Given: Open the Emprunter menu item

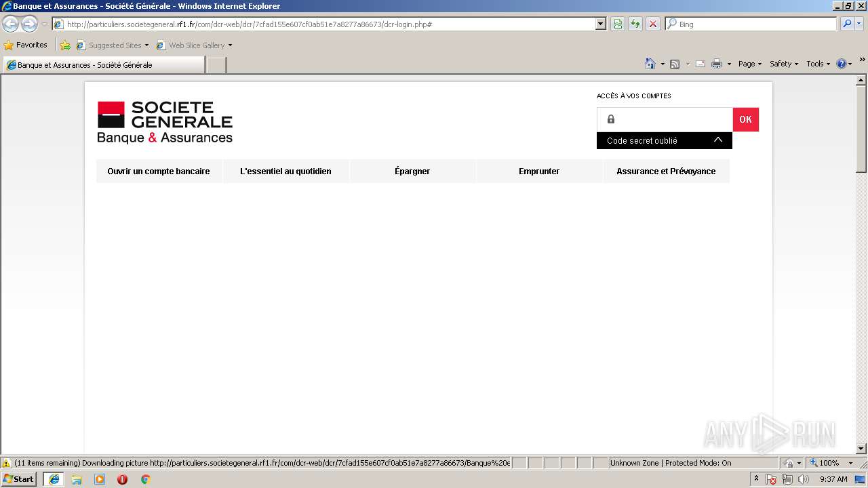Looking at the screenshot, I should click(539, 171).
